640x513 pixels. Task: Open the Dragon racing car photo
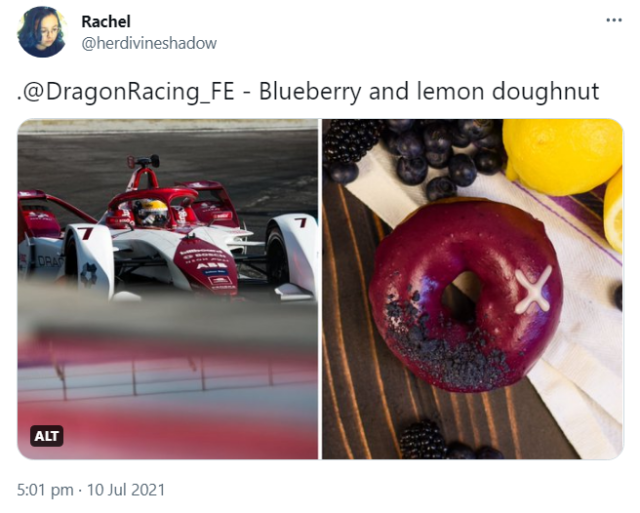pos(168,289)
